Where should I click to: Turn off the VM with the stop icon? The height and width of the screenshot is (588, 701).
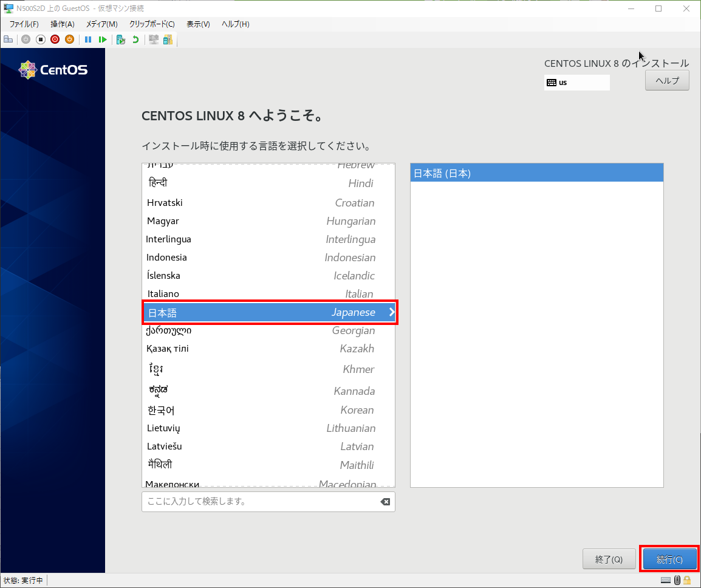[40, 39]
